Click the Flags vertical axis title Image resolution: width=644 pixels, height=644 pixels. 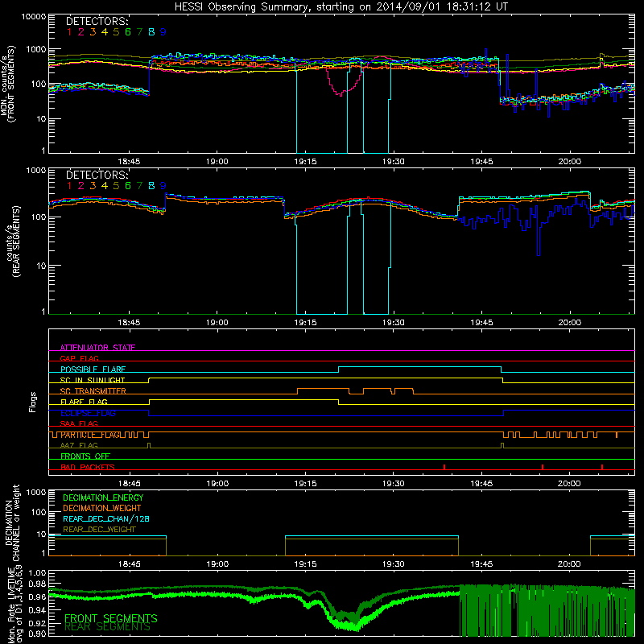click(x=32, y=402)
